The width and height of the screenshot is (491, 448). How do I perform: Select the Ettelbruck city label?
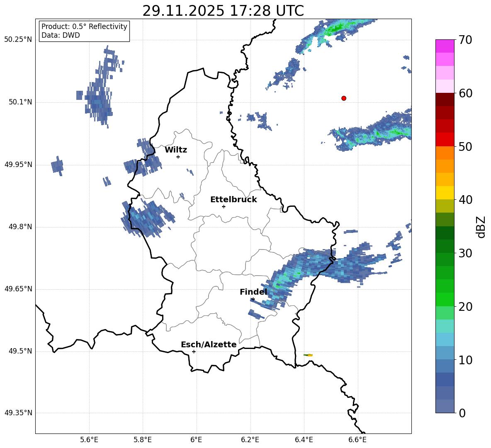pos(233,200)
